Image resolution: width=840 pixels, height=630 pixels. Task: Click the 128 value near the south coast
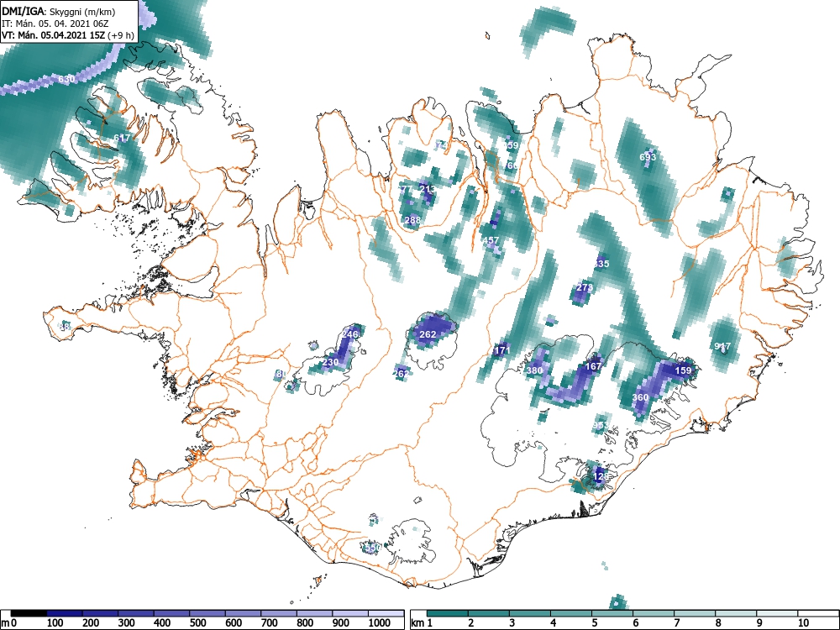point(601,476)
